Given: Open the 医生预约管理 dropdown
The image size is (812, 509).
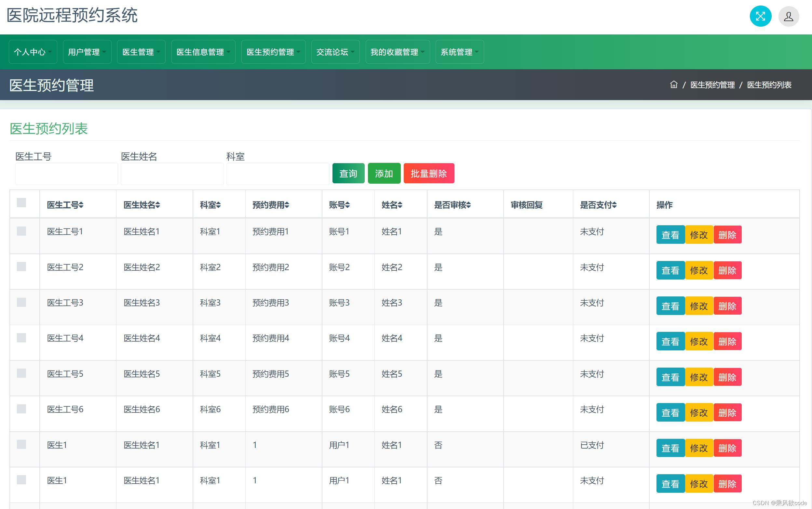Looking at the screenshot, I should pos(273,52).
